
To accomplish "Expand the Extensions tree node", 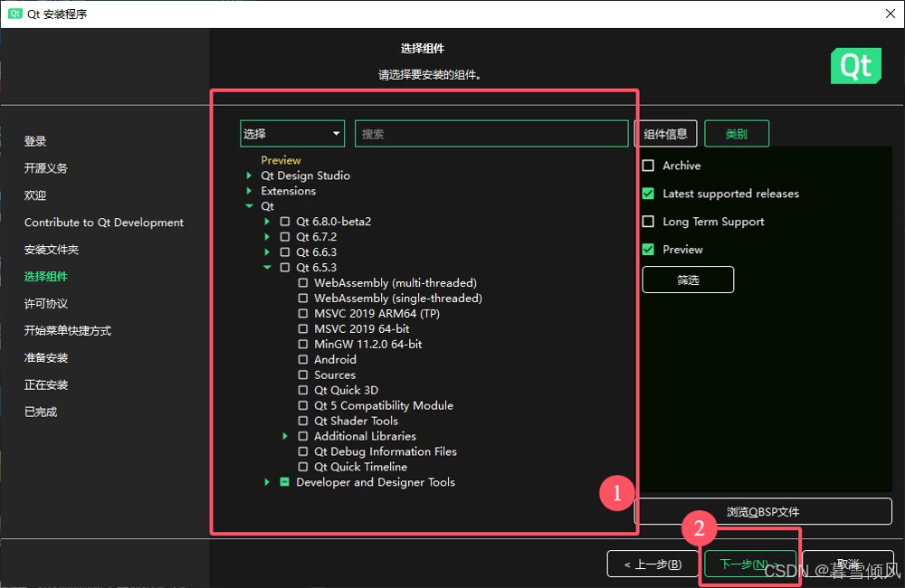I will pos(249,191).
